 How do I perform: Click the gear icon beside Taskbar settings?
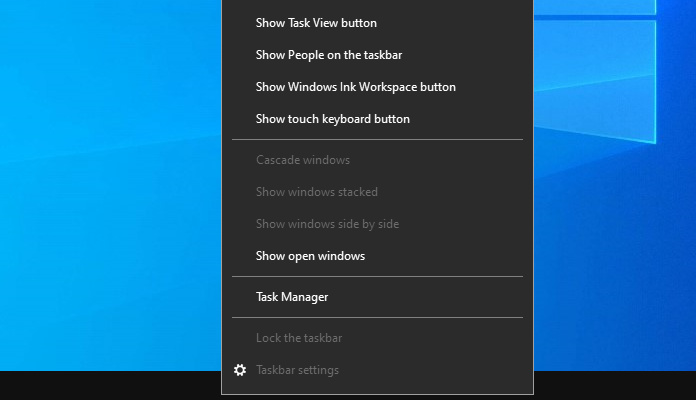coord(240,370)
